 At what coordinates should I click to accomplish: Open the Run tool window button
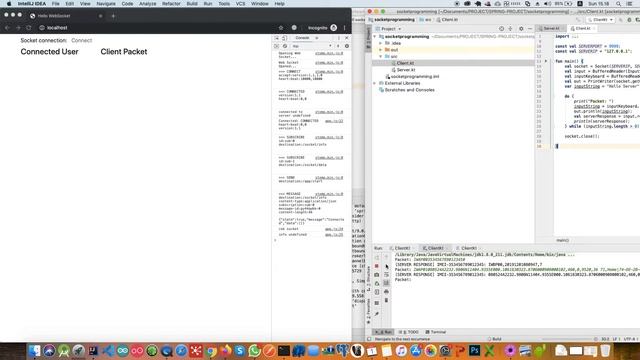384,332
